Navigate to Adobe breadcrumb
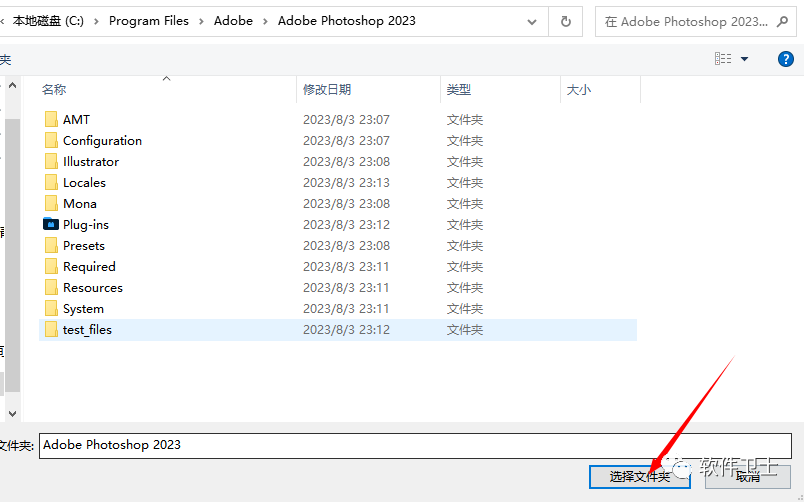Screen dimensions: 804x502 (233, 21)
